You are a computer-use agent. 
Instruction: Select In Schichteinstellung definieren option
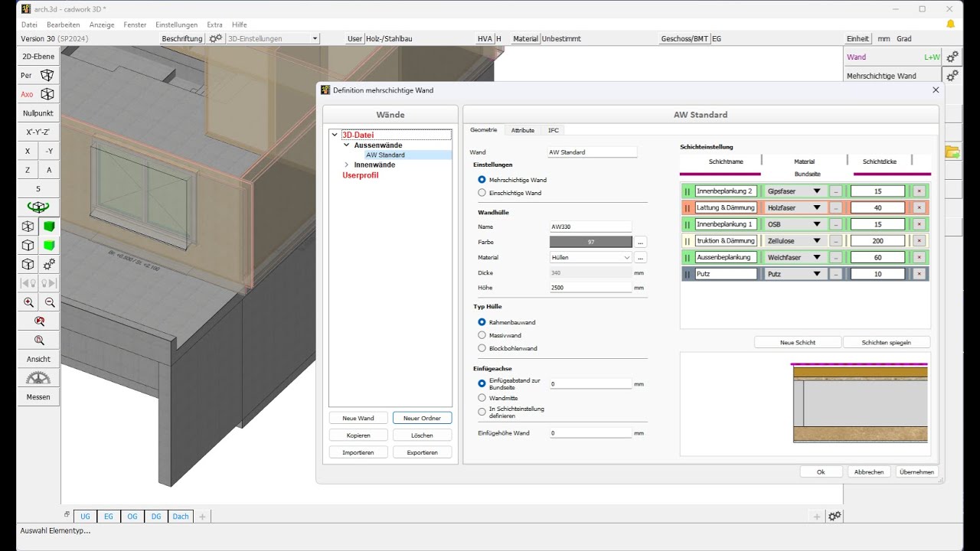tap(482, 412)
